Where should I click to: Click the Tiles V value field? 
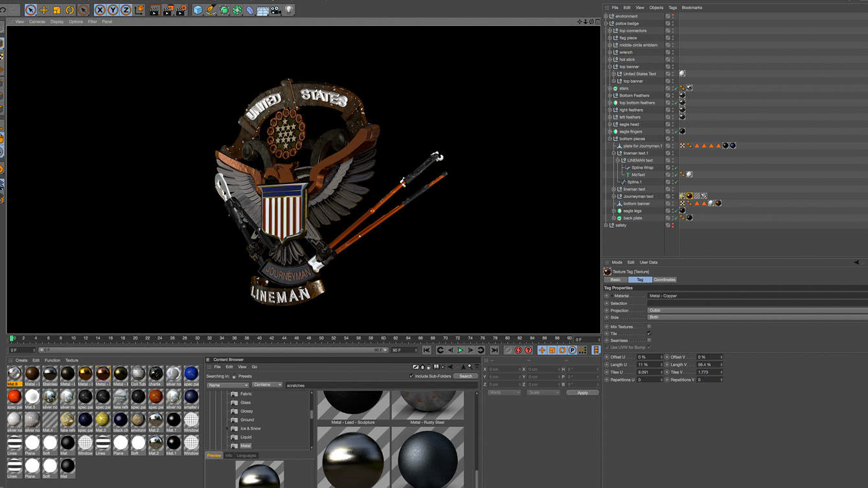pos(708,373)
